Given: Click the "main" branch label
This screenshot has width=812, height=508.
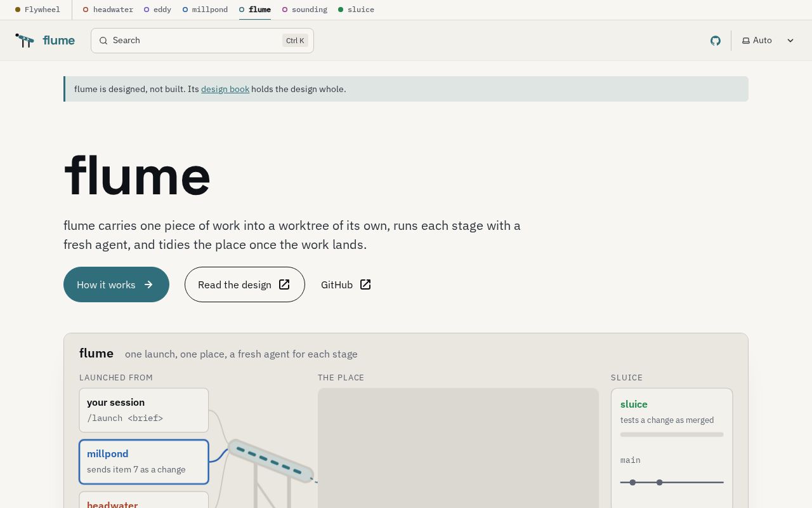Looking at the screenshot, I should 631,460.
